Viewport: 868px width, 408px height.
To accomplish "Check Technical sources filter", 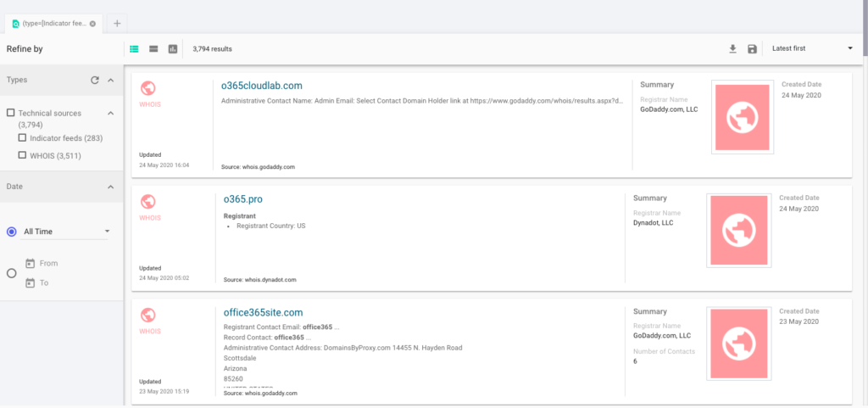I will [10, 113].
